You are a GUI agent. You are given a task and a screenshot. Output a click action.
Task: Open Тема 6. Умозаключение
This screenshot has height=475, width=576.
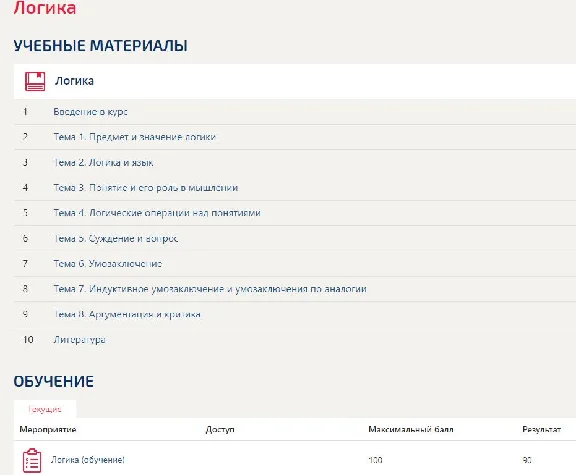[x=108, y=264]
